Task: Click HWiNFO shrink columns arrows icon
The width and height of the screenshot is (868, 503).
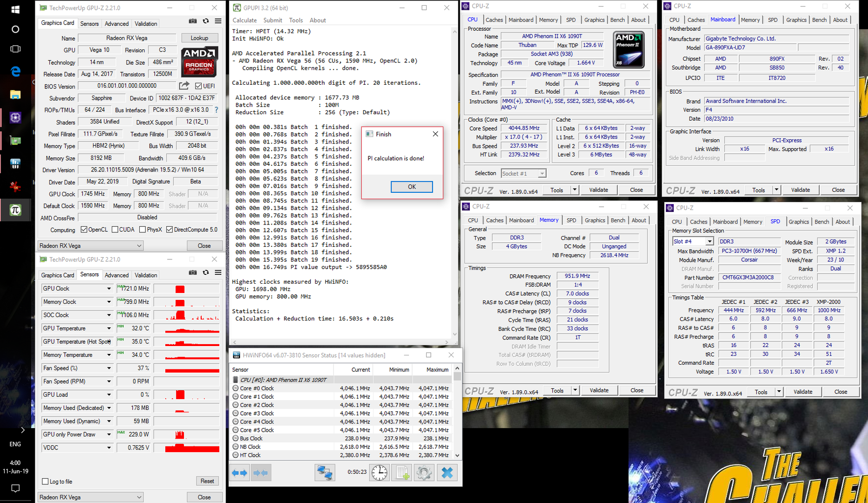Action: [260, 473]
